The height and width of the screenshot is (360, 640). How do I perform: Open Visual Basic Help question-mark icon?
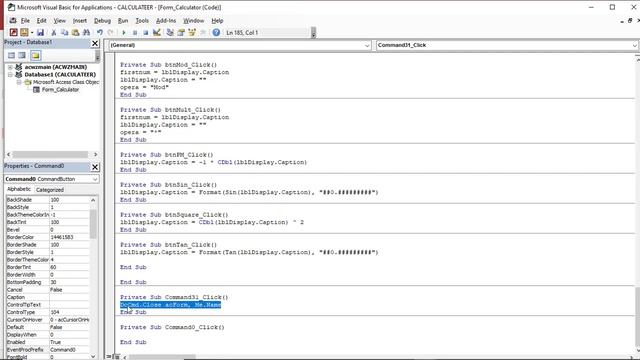point(216,33)
